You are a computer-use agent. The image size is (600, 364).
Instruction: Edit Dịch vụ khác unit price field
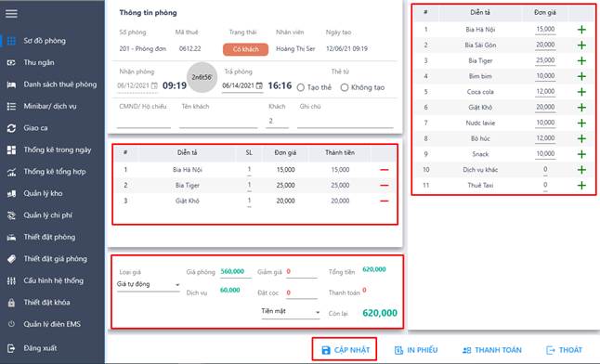coord(545,170)
